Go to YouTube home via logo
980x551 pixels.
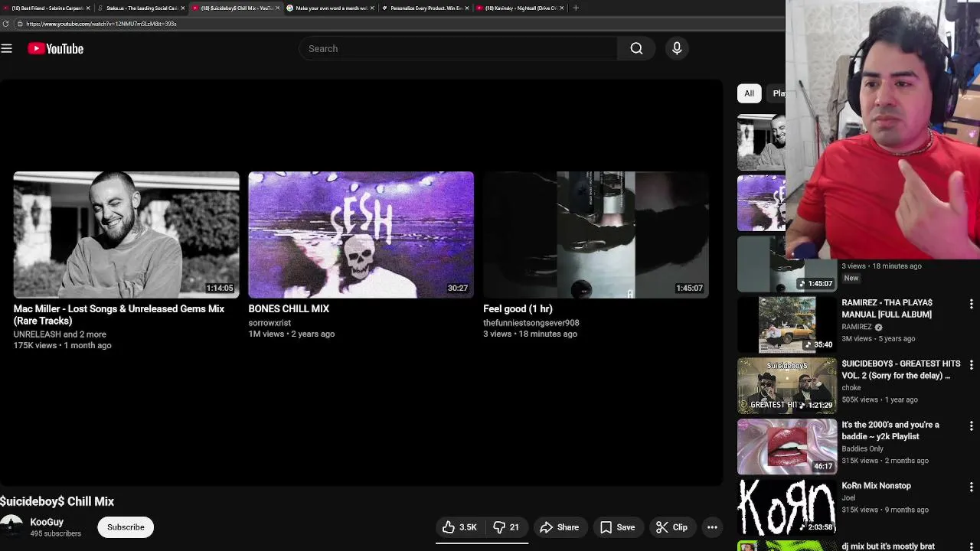(55, 48)
